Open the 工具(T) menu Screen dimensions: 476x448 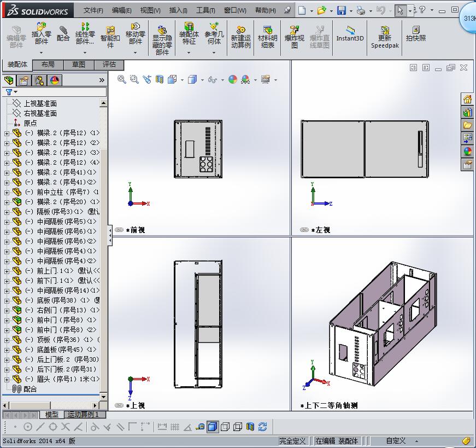(x=205, y=10)
